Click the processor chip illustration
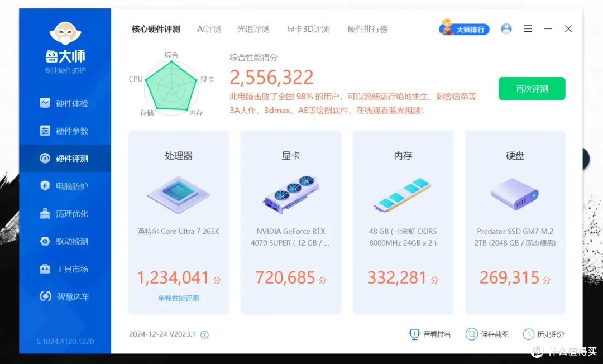Viewport: 603px width, 364px height. [178, 194]
